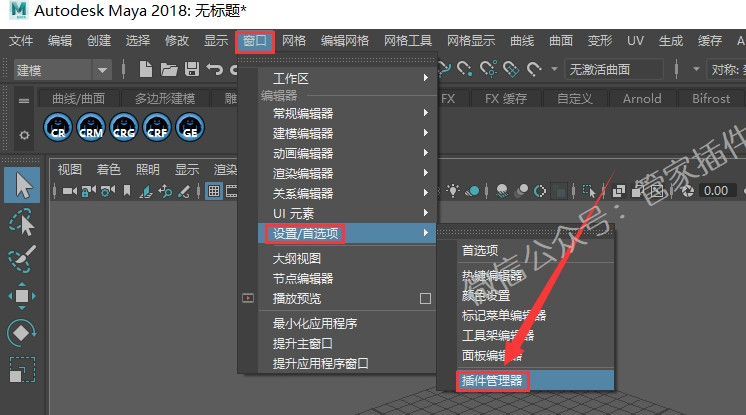Open the 建模 menu set dropdown

[62, 70]
